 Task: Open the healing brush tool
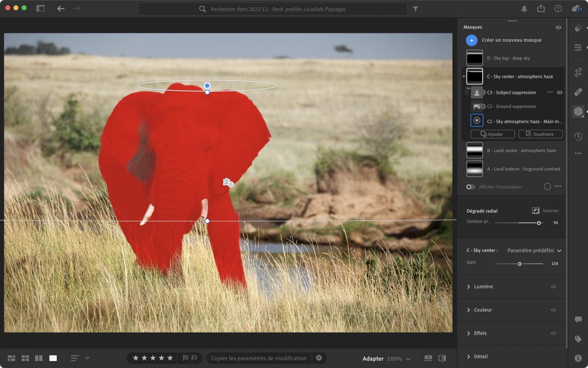click(x=578, y=92)
